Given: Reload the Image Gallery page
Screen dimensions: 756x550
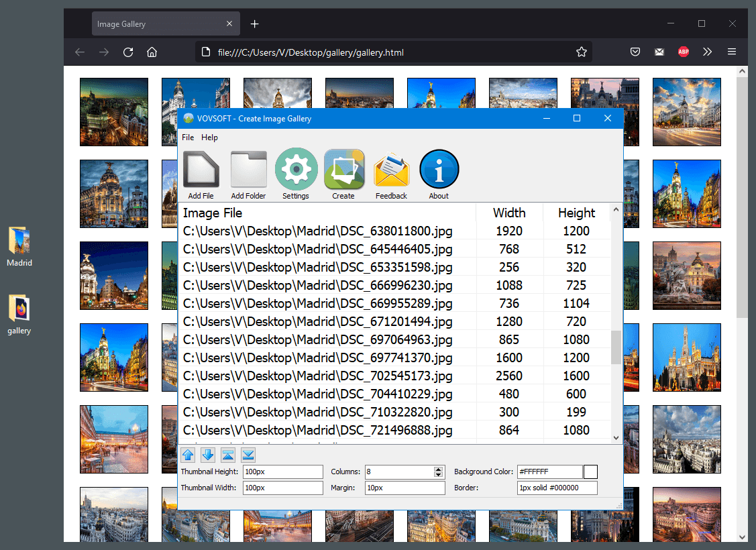Looking at the screenshot, I should click(127, 52).
